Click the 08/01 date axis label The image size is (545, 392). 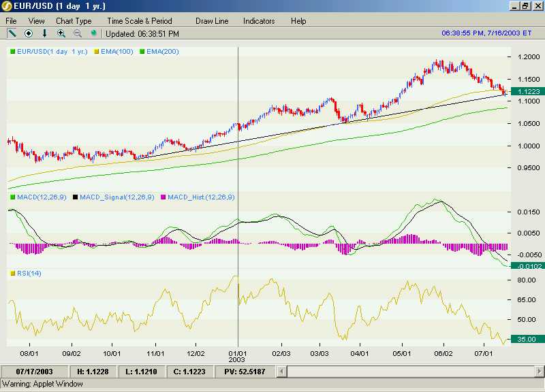(x=29, y=353)
